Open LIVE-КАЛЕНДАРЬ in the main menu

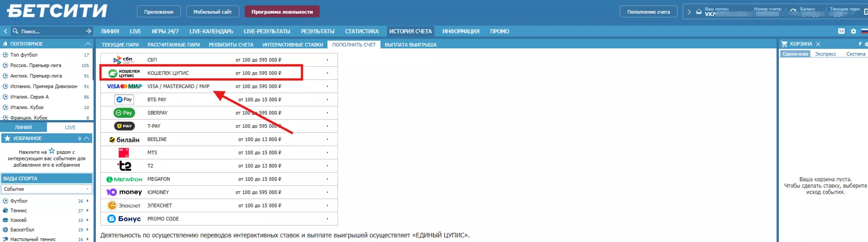click(x=211, y=32)
